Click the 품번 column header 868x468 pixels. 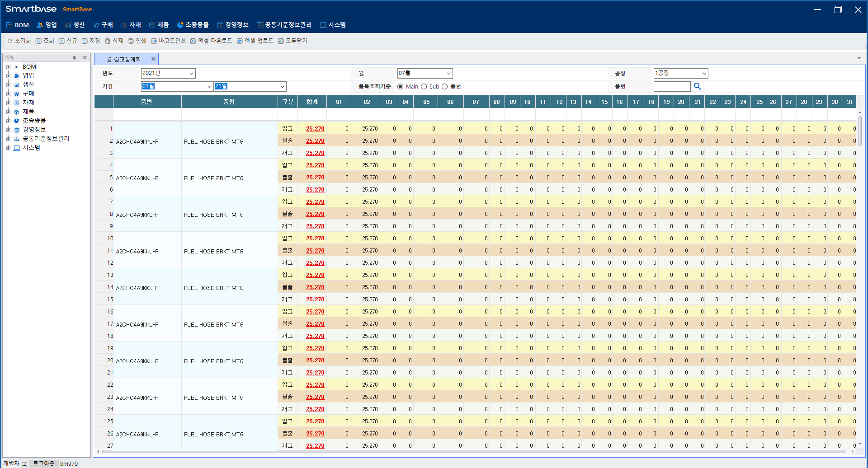click(x=147, y=102)
